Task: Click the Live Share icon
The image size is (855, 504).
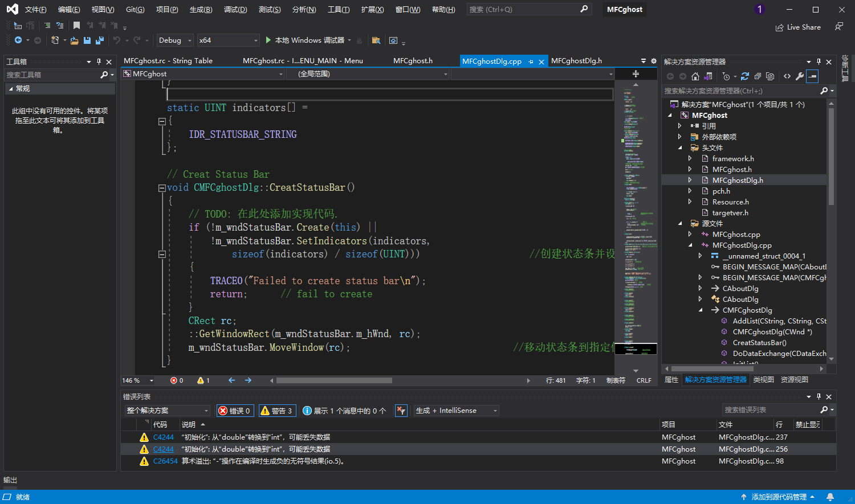Action: (x=780, y=27)
